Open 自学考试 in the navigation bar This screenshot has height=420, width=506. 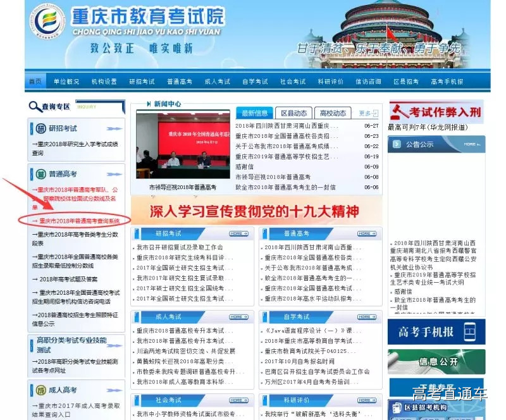click(x=255, y=82)
